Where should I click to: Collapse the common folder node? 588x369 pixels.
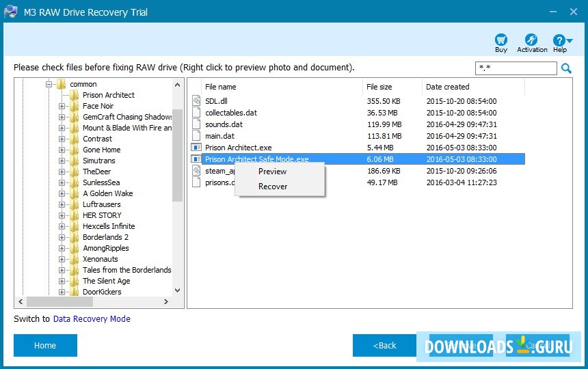coord(49,84)
